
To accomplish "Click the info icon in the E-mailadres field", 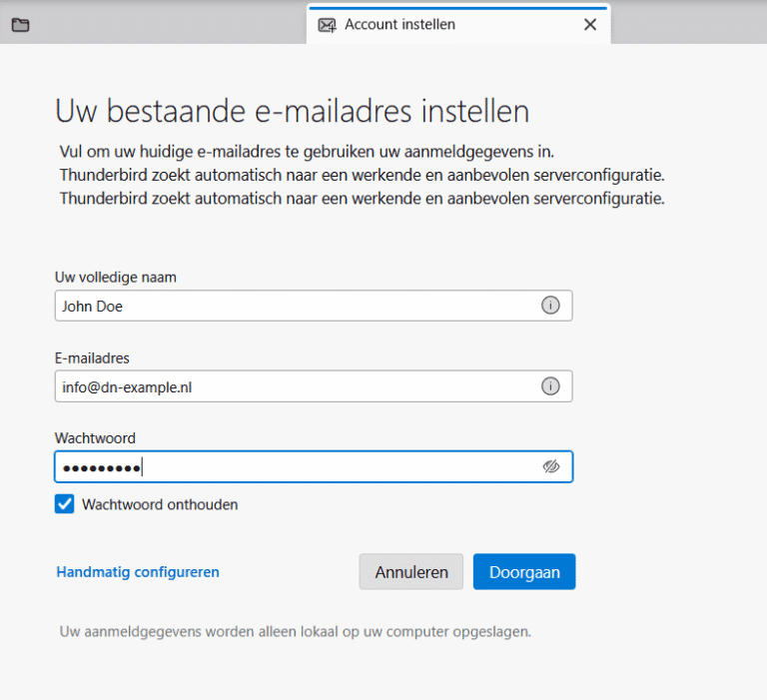I will coord(550,386).
